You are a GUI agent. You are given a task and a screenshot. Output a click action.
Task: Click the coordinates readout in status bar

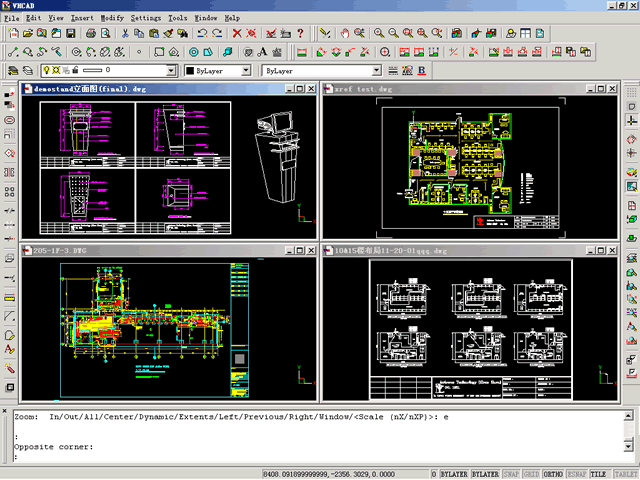(329, 474)
